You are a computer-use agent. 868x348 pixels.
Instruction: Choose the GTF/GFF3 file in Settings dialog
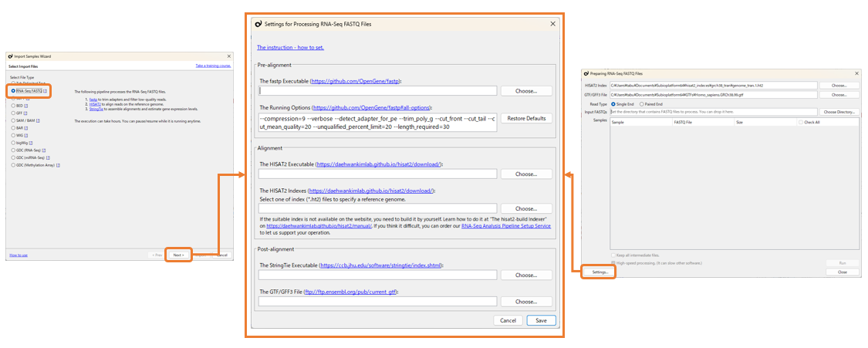(526, 302)
